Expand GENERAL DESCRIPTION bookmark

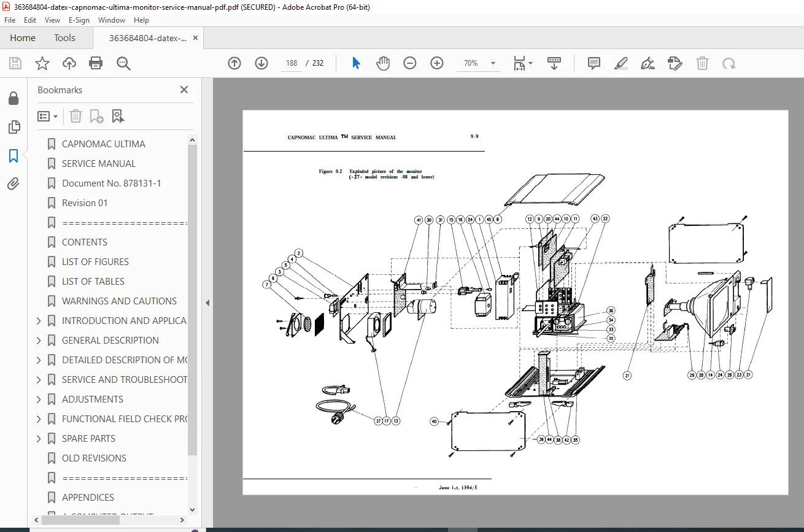(x=39, y=341)
